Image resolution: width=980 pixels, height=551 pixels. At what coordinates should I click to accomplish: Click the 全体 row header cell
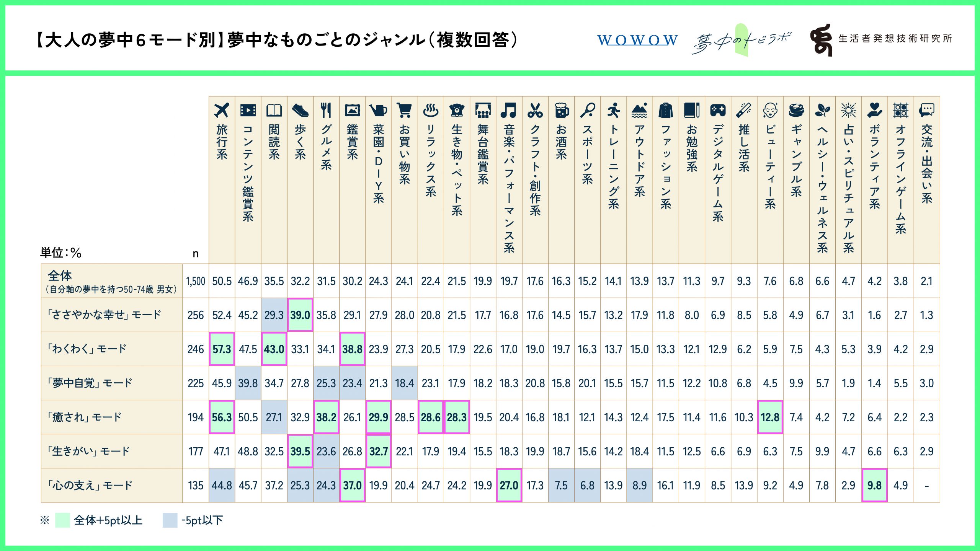coord(111,281)
